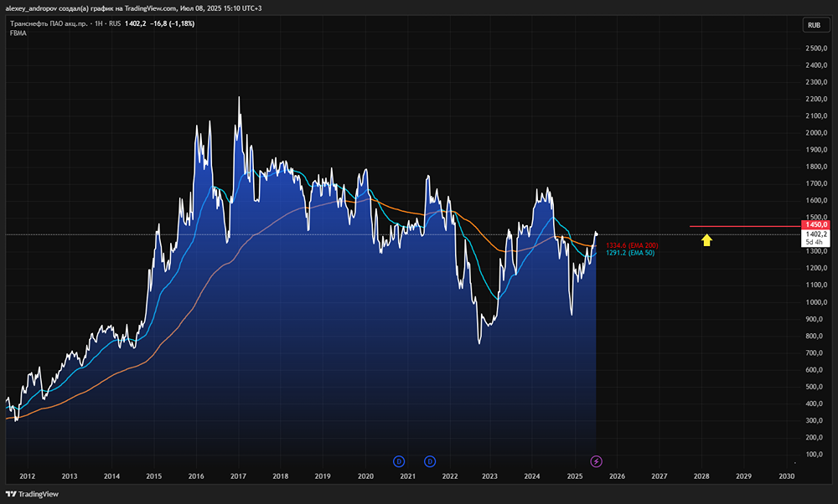Click the 1H interval in chart header
This screenshot has width=838, height=504.
point(98,23)
